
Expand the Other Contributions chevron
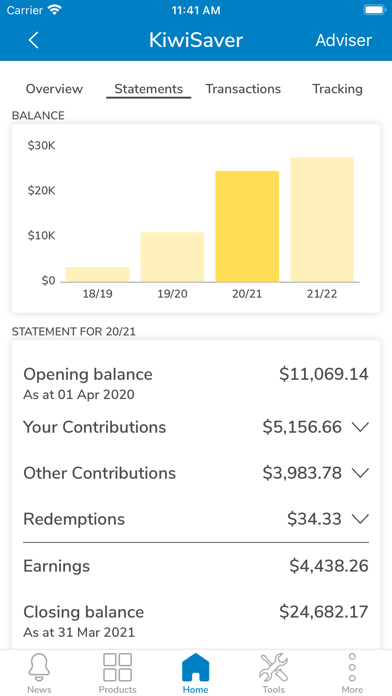pos(360,473)
